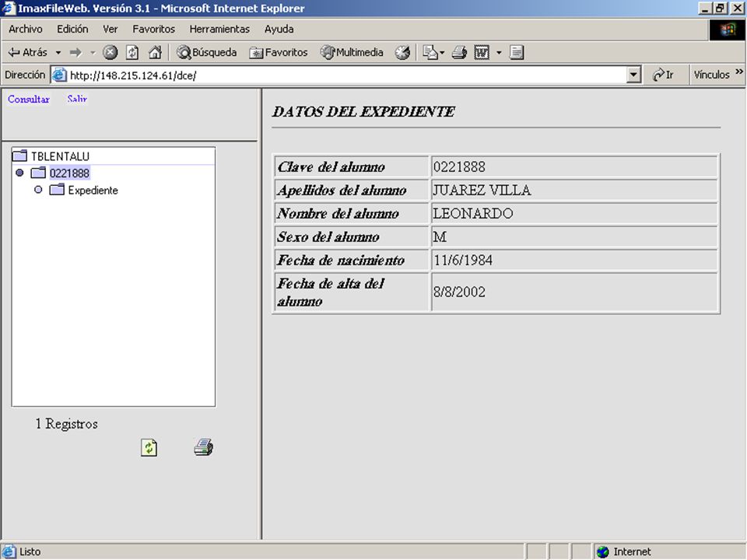Click the Nombre del alumno label
The height and width of the screenshot is (560, 747).
tap(338, 214)
